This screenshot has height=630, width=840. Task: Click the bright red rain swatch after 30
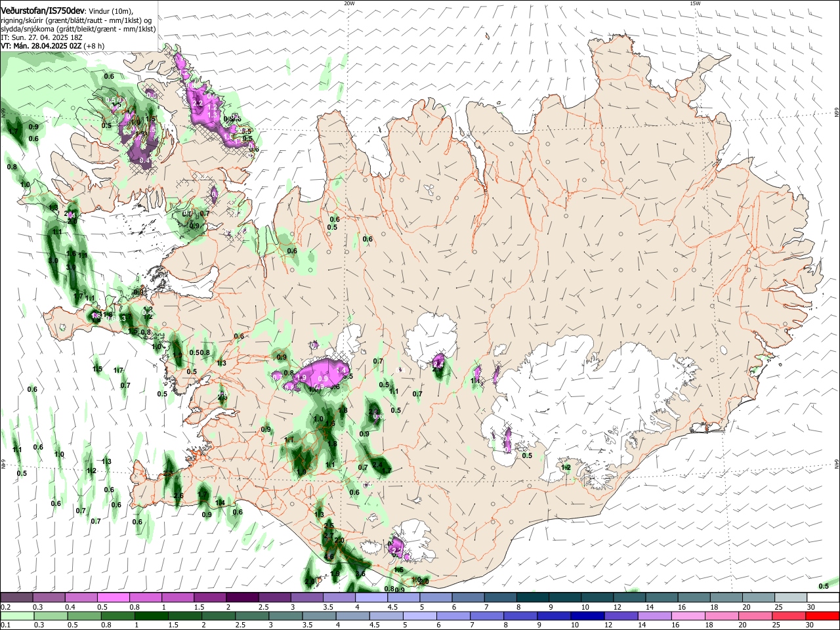point(822,616)
